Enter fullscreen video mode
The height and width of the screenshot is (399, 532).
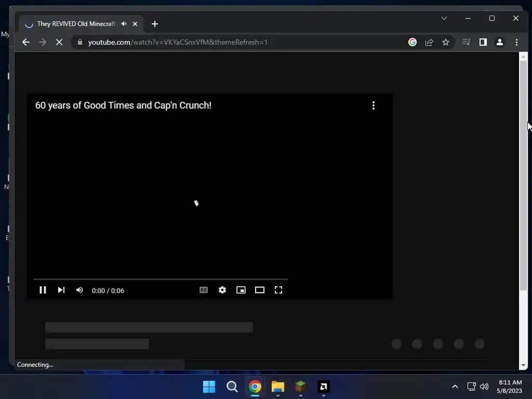278,290
